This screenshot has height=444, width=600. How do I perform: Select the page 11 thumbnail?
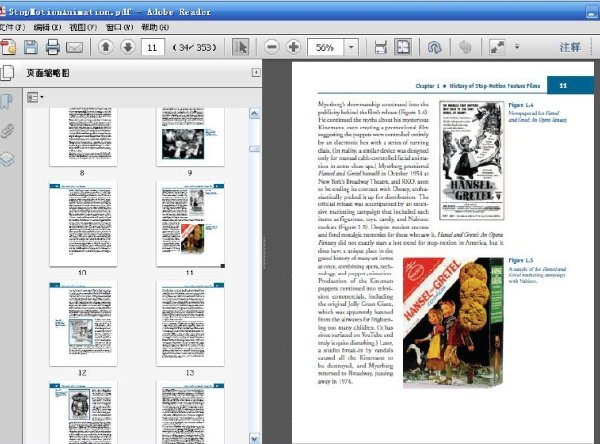pyautogui.click(x=190, y=224)
